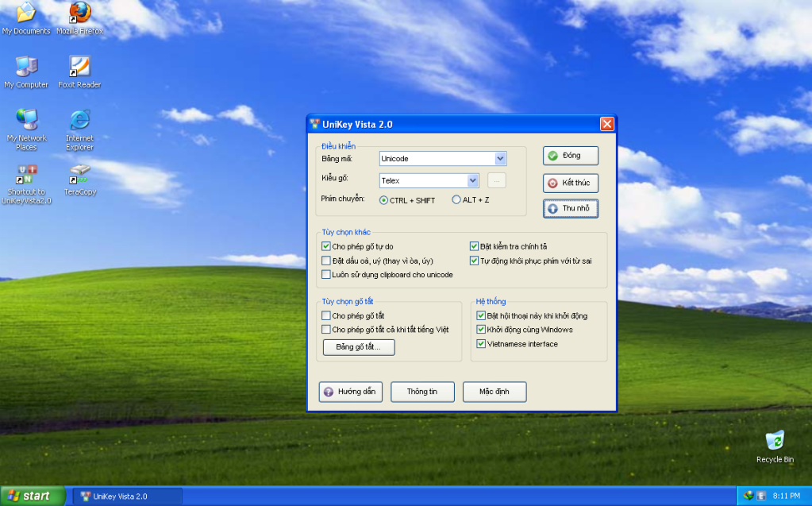Viewport: 812px width, 506px height.
Task: Enable gõ tắt cả khi tắt tiếng Việt
Action: click(325, 329)
